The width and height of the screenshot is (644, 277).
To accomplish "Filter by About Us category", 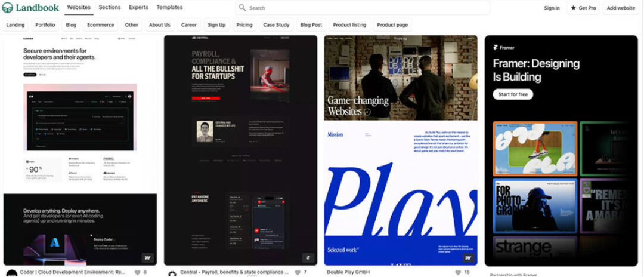I will [x=159, y=24].
